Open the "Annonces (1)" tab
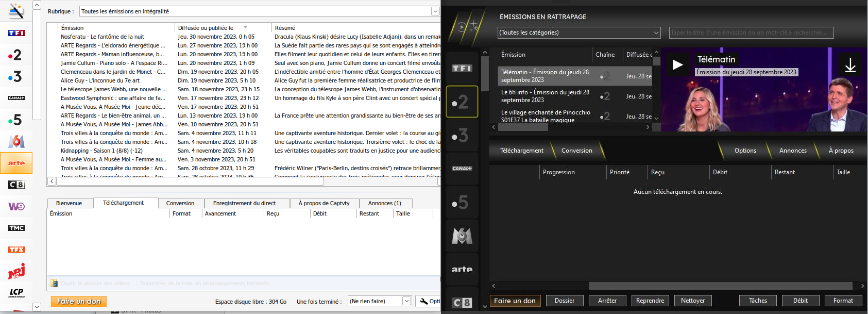This screenshot has height=314, width=868. pyautogui.click(x=384, y=203)
